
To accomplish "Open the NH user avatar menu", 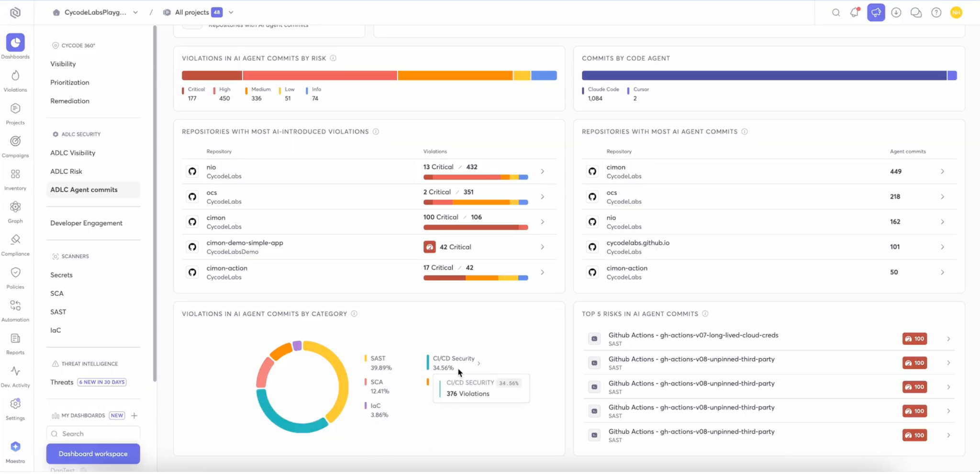I will 957,12.
